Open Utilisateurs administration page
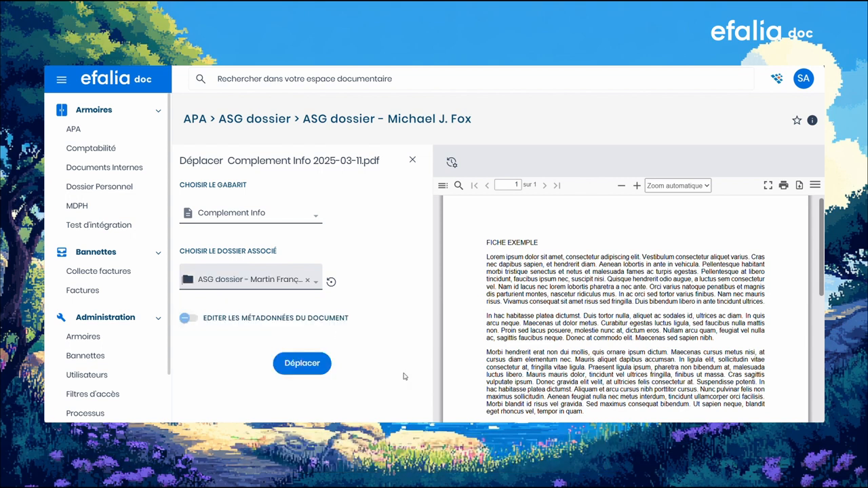The image size is (868, 488). tap(87, 375)
